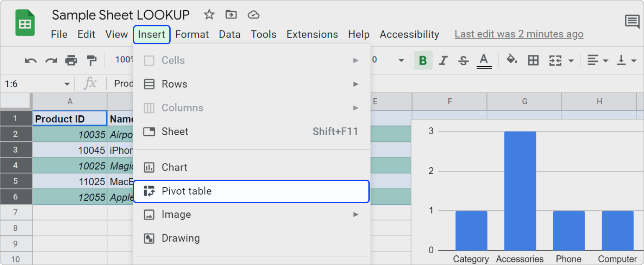Open the Borders tool
Image resolution: width=644 pixels, height=265 pixels.
[x=533, y=61]
